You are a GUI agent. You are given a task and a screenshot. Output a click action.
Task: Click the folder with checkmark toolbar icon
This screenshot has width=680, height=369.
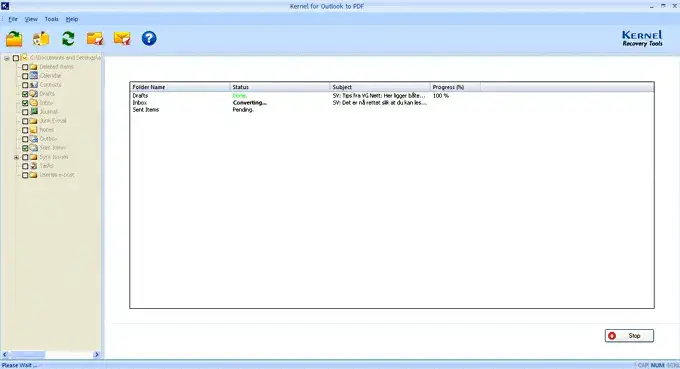click(95, 39)
